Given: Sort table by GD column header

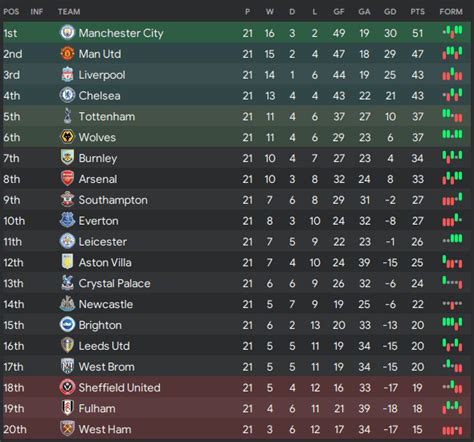Looking at the screenshot, I should tap(390, 12).
